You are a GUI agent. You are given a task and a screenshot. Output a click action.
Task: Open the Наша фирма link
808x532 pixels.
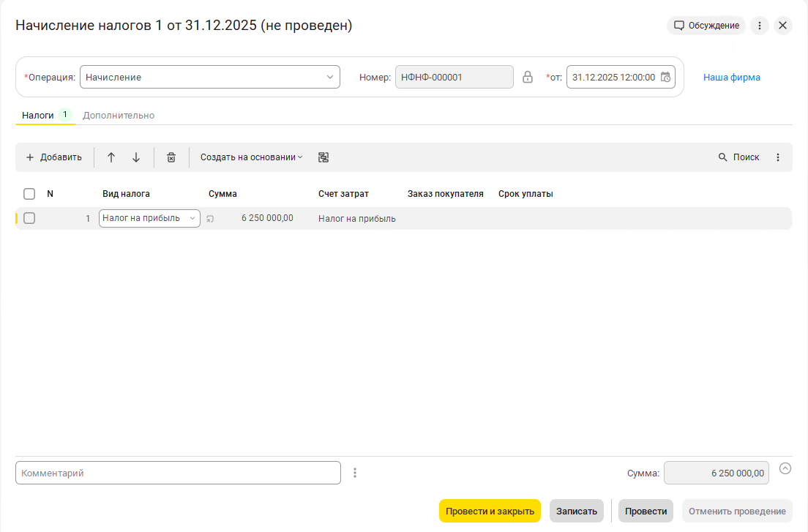[731, 77]
